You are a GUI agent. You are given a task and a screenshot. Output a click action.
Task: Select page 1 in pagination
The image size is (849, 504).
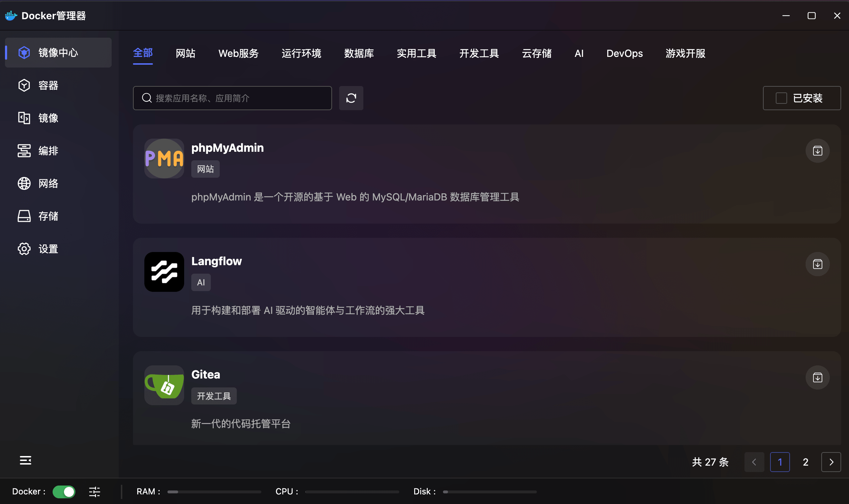click(780, 462)
